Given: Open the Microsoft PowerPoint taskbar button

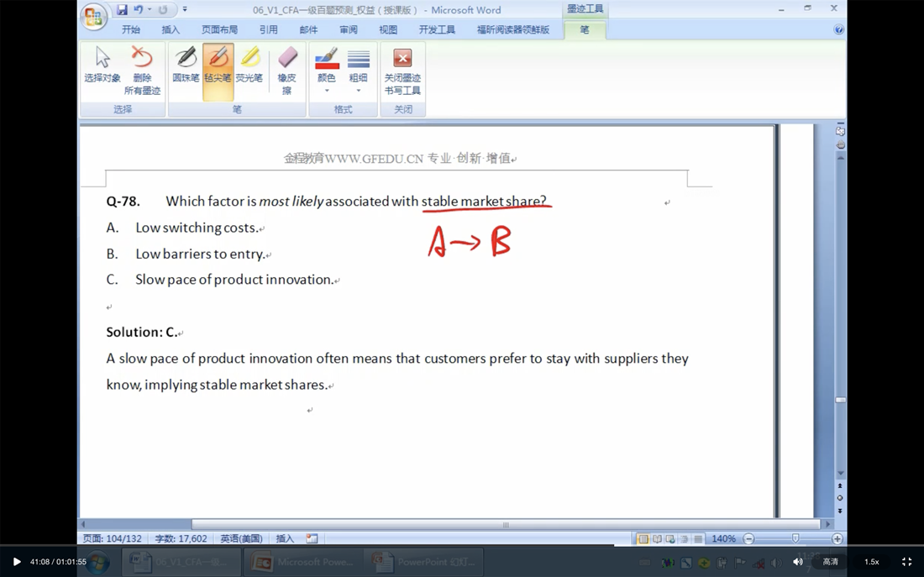Looking at the screenshot, I should 303,562.
